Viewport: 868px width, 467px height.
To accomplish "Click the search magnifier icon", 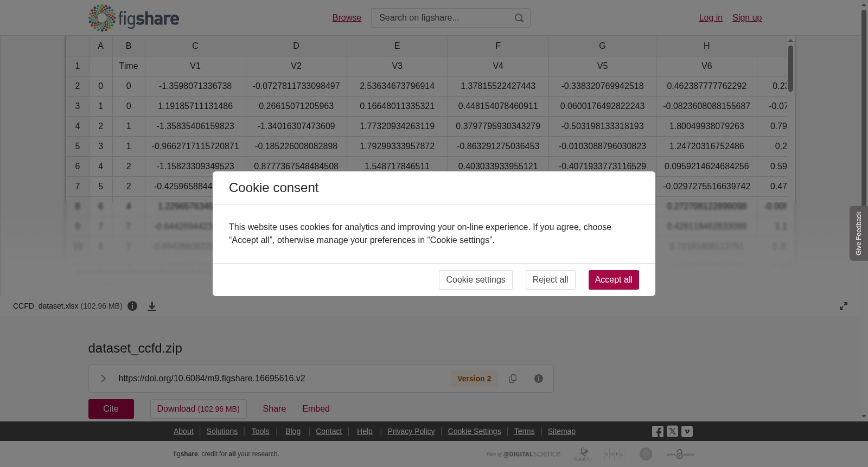I will point(519,18).
